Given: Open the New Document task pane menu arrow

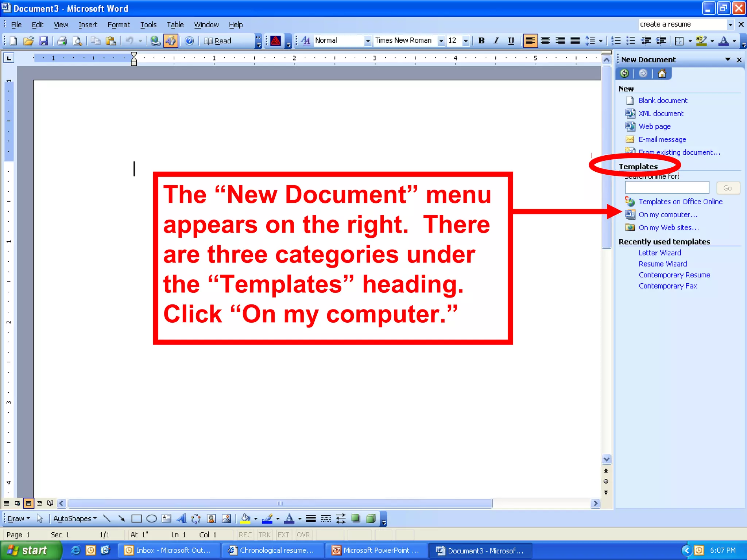Looking at the screenshot, I should (x=727, y=59).
